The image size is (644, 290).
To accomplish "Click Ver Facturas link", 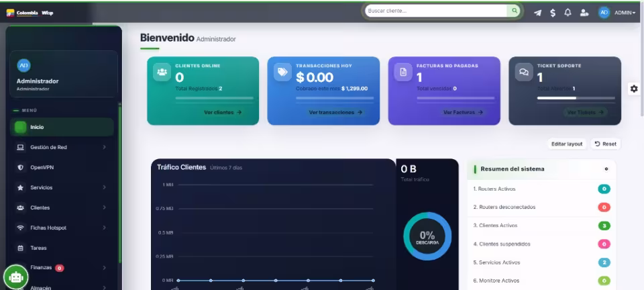I will 463,112.
